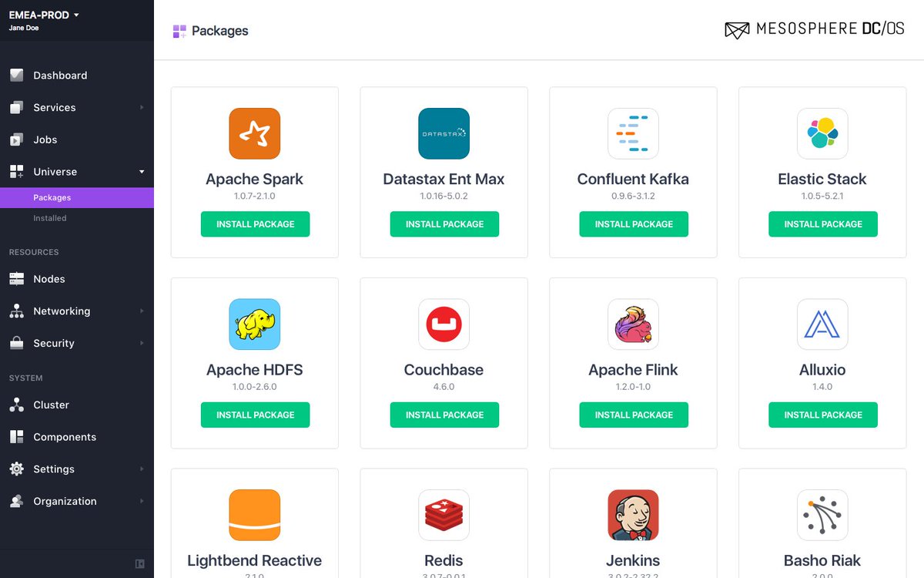Click the Mesosphere DC/OS logo

click(815, 29)
